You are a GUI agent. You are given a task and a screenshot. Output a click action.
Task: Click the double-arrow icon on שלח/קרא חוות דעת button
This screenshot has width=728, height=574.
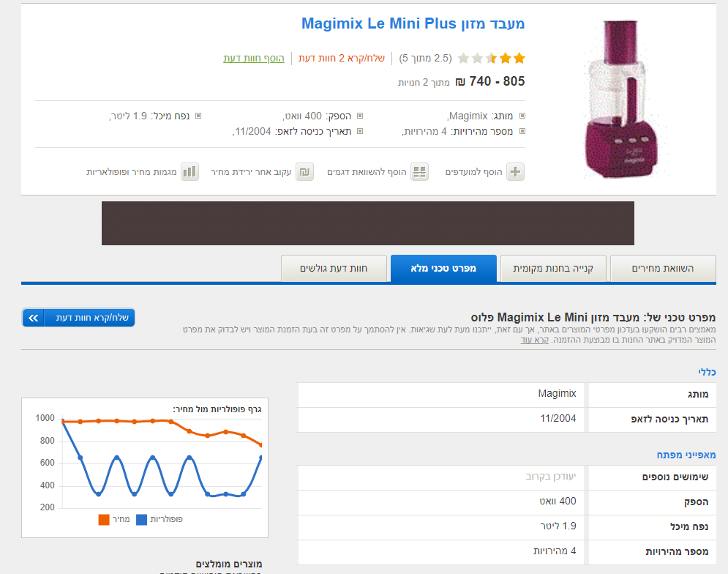click(34, 318)
